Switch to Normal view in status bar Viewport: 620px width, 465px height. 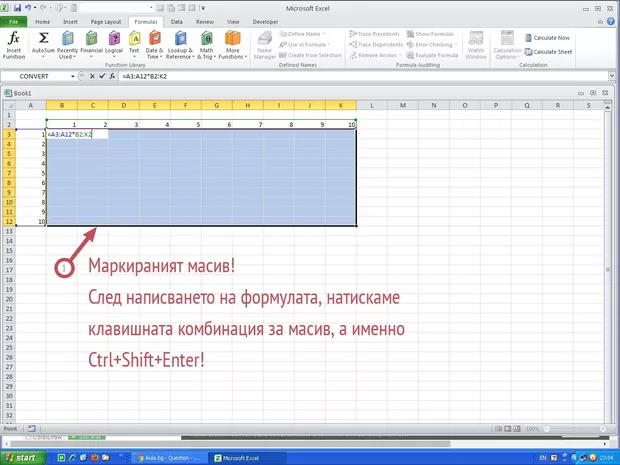tap(499, 429)
